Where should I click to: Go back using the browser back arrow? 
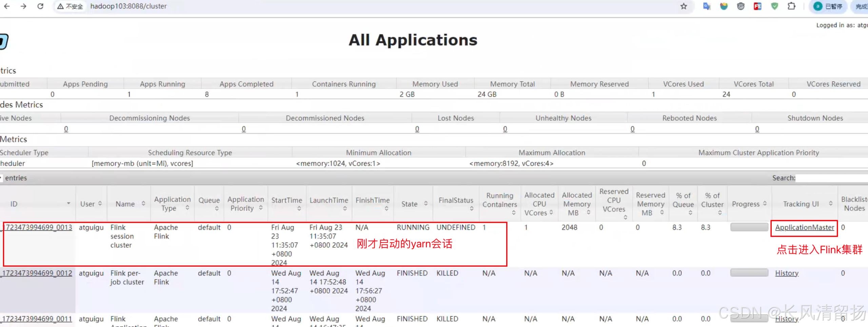tap(7, 6)
